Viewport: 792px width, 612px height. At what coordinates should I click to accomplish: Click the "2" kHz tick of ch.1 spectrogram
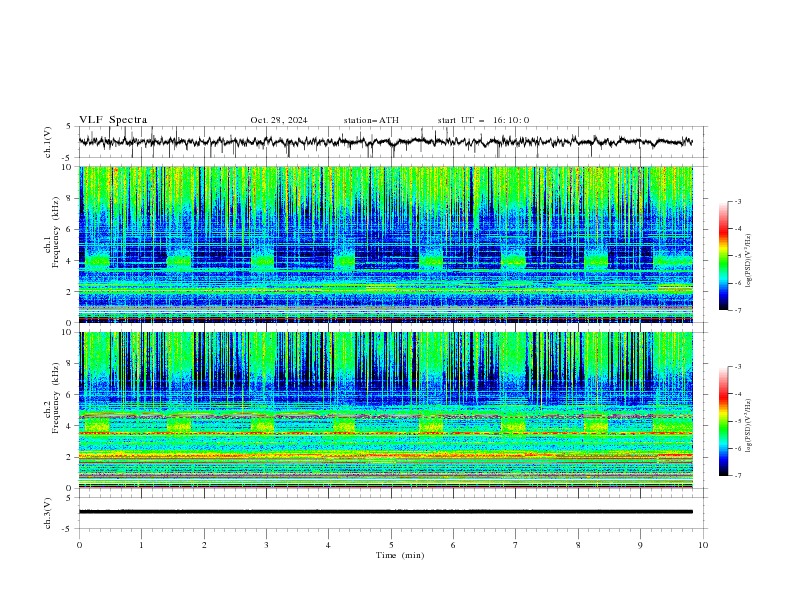point(71,292)
